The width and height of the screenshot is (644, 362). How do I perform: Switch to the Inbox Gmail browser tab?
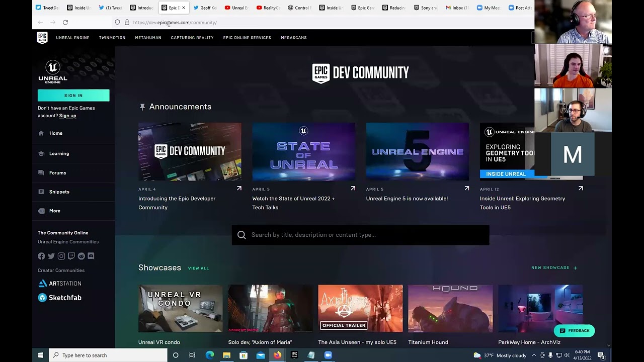(x=457, y=8)
